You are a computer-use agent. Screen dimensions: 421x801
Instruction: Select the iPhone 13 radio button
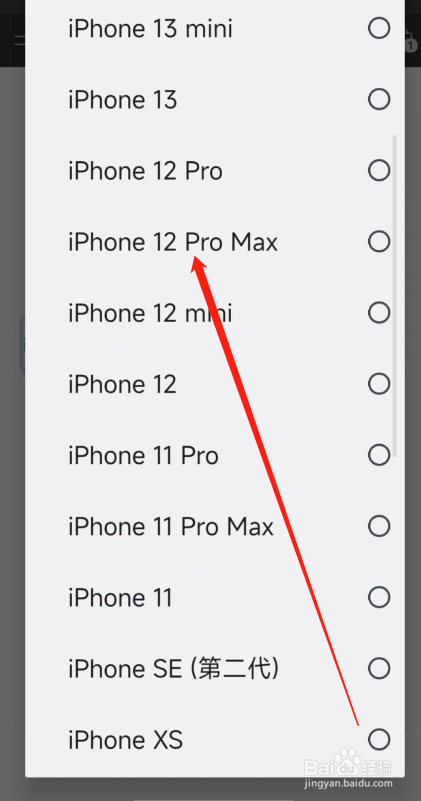(x=379, y=99)
